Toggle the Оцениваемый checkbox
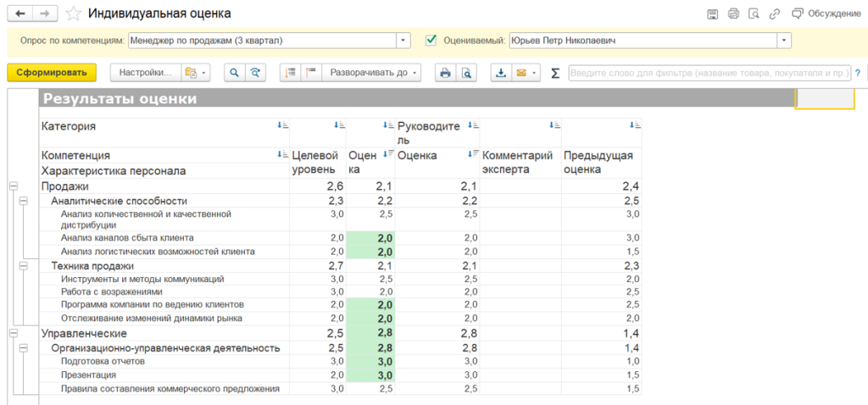This screenshot has width=868, height=405. tap(431, 40)
